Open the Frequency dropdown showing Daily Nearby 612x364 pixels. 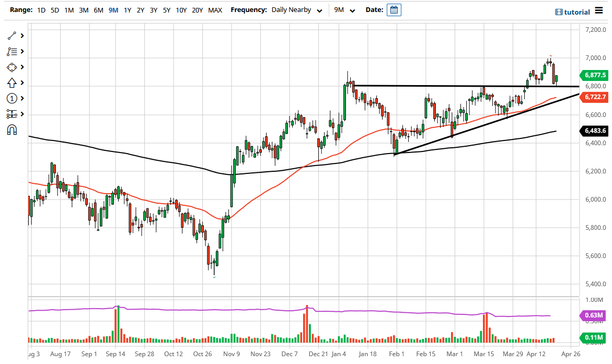295,9
